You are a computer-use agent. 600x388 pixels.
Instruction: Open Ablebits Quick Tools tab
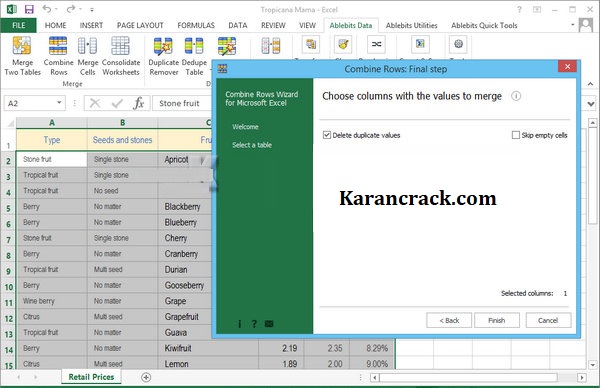click(484, 25)
